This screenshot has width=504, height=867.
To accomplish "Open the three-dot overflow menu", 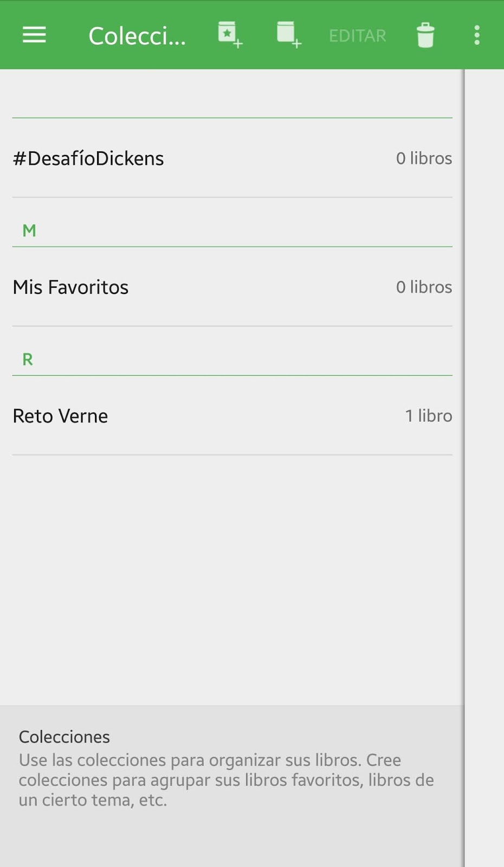I will (477, 35).
